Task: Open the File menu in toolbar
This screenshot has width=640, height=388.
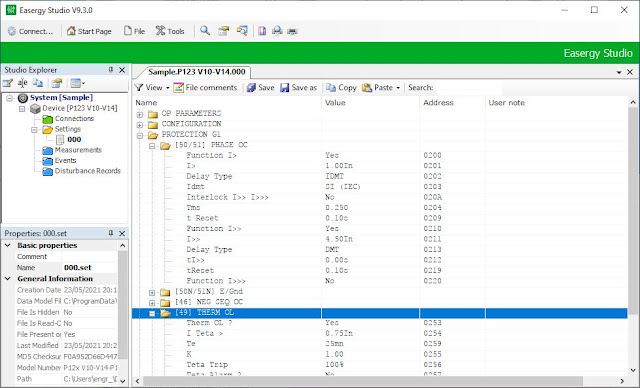Action: pyautogui.click(x=134, y=31)
